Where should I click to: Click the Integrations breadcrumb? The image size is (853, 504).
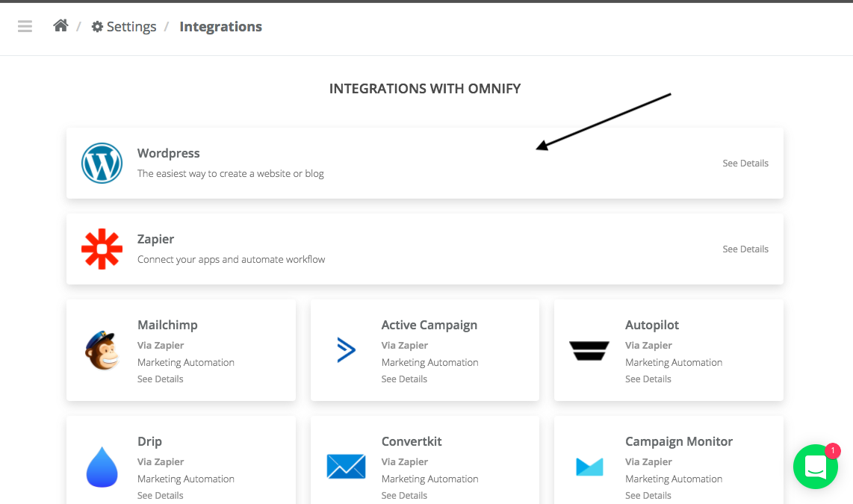[220, 27]
